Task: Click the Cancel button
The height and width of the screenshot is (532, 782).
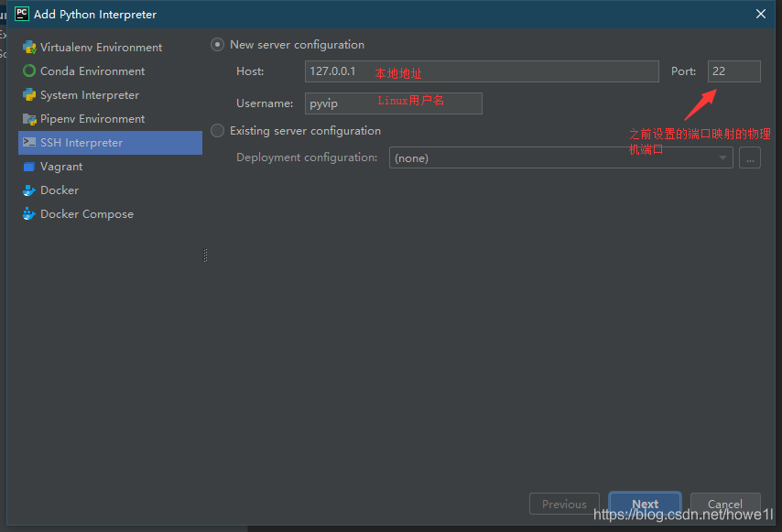Action: point(725,504)
